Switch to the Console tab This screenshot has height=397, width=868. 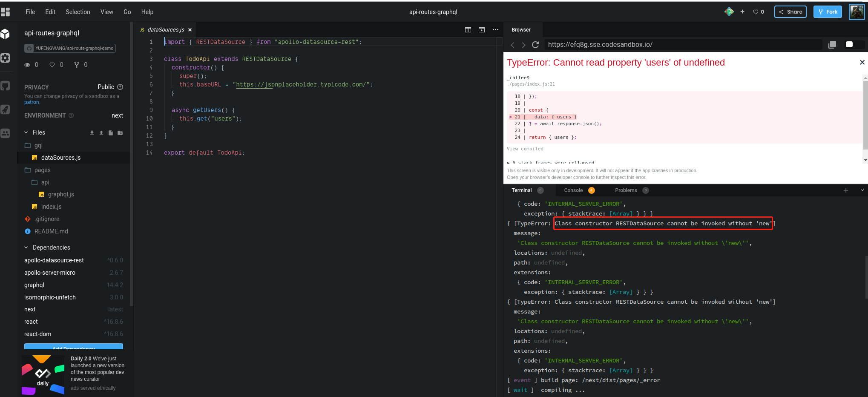tap(574, 190)
